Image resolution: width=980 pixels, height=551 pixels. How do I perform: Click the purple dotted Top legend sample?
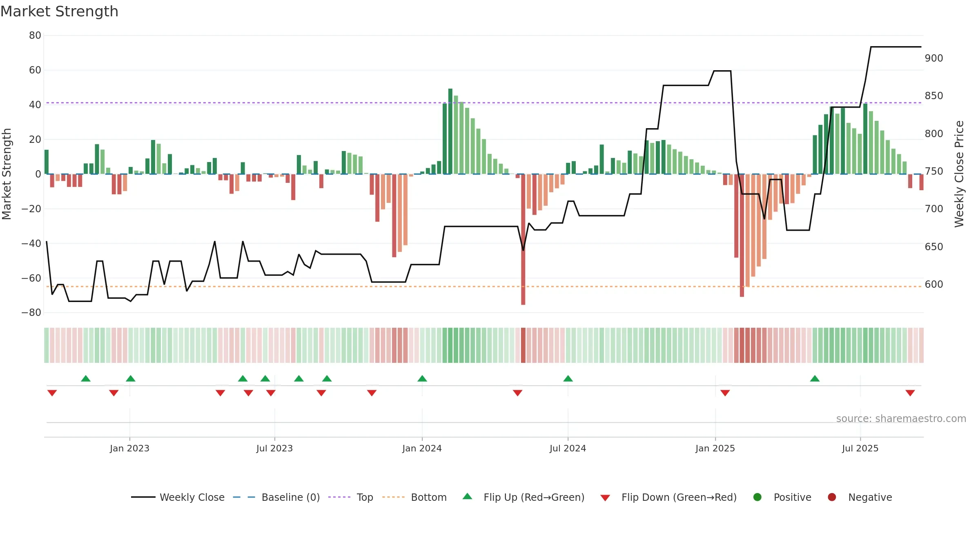click(339, 497)
